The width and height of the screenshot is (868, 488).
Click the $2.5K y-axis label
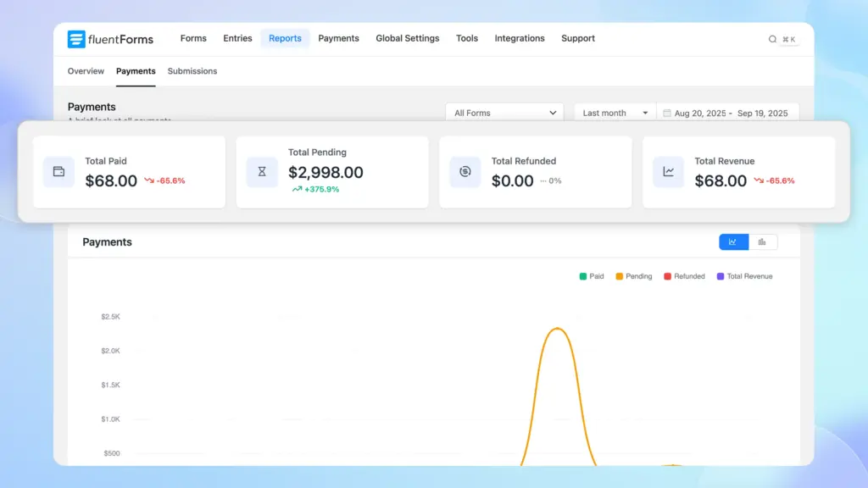(x=110, y=317)
